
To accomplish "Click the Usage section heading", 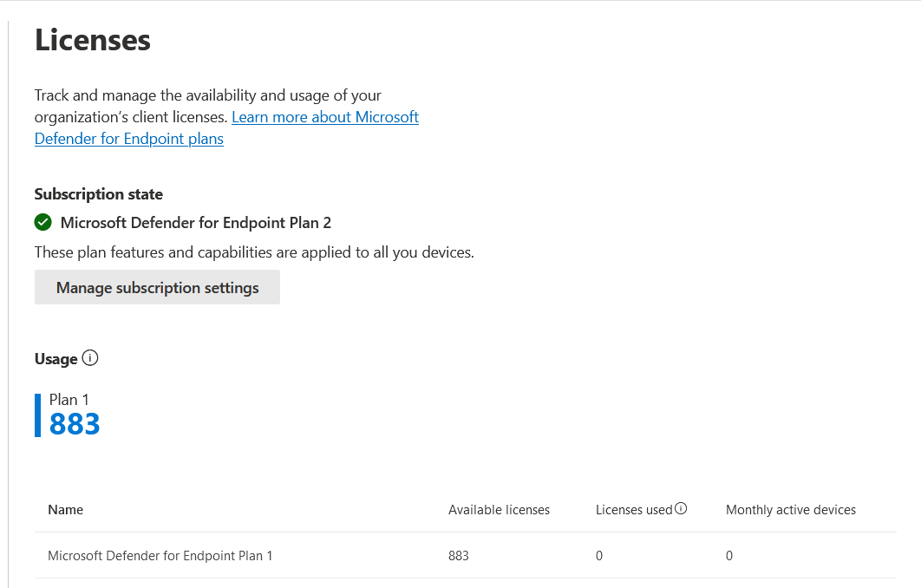I will pos(56,359).
